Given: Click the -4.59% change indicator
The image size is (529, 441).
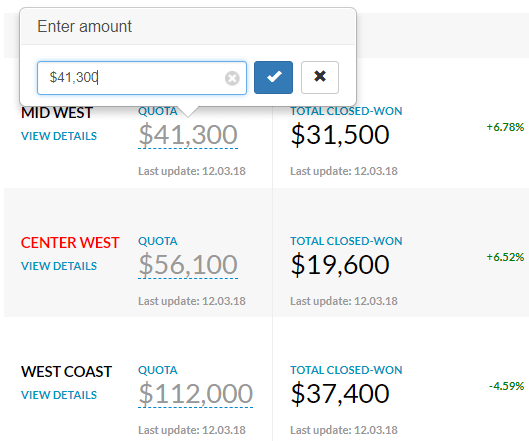Looking at the screenshot, I should pos(506,386).
